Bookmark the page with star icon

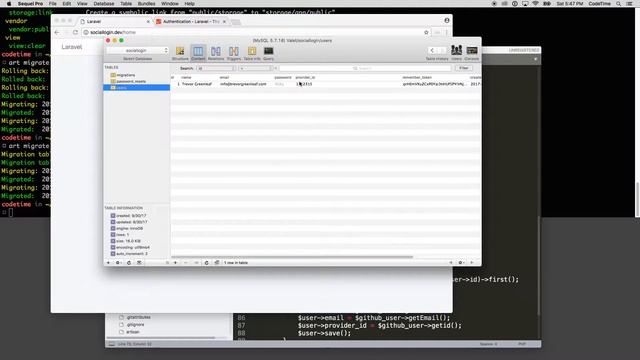(426, 32)
